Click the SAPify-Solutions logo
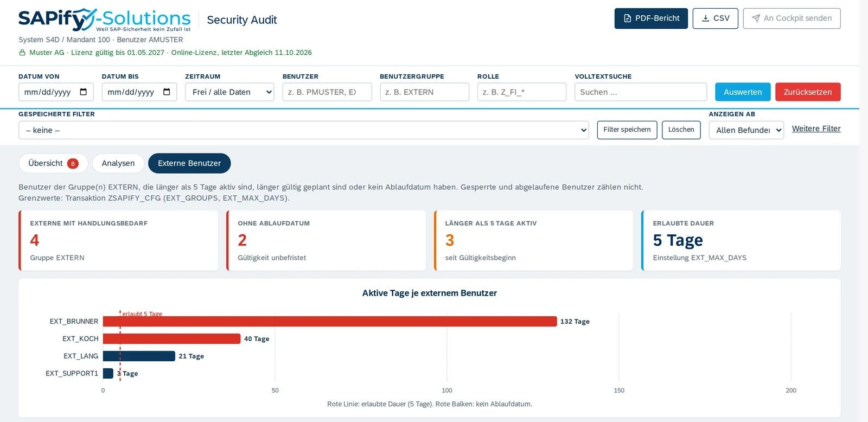The width and height of the screenshot is (868, 422). [x=104, y=20]
